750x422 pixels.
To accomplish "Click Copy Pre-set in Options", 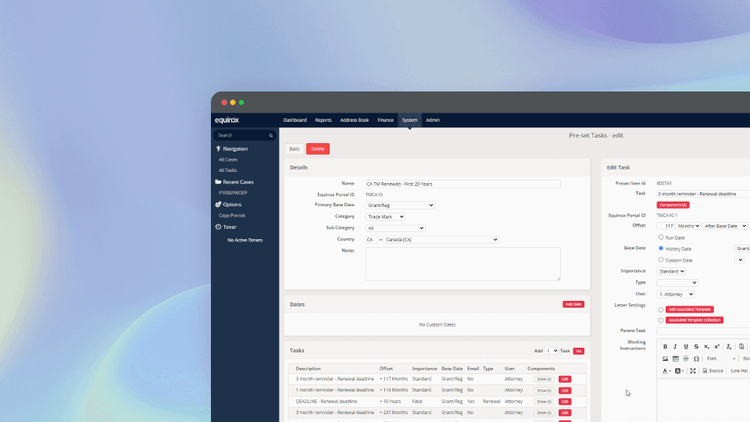I will tap(232, 215).
